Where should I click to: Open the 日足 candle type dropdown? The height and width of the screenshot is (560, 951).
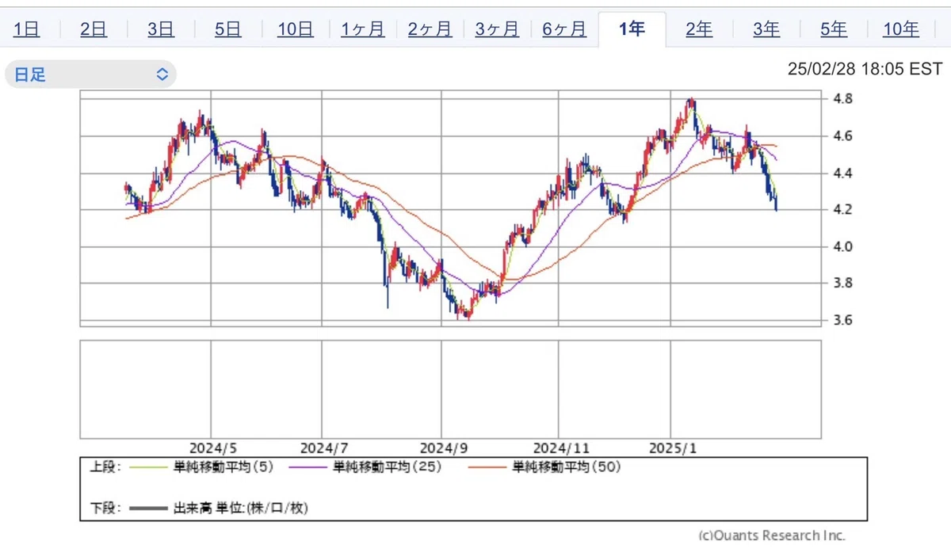(x=90, y=74)
